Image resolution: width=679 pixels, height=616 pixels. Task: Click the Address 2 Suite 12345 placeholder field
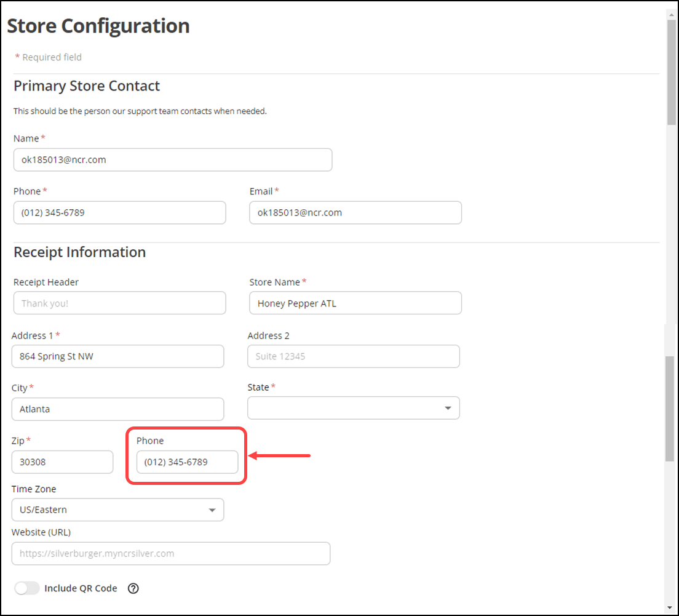point(353,356)
